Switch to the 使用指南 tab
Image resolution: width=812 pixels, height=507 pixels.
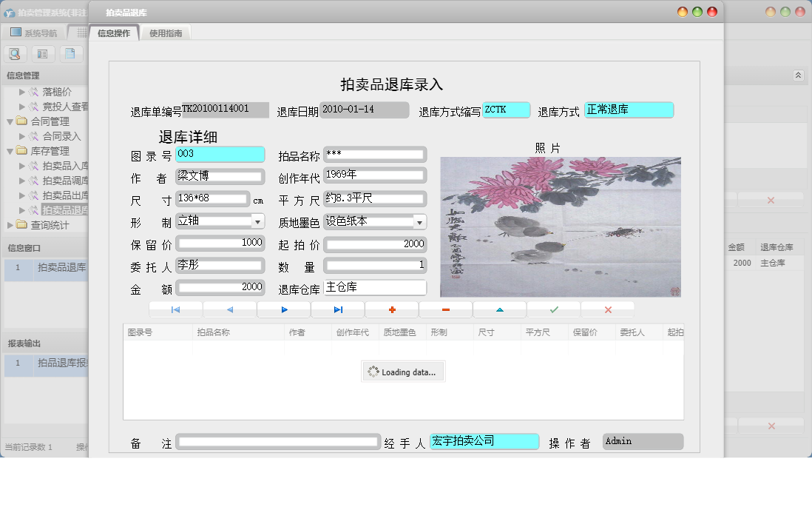[x=166, y=33]
